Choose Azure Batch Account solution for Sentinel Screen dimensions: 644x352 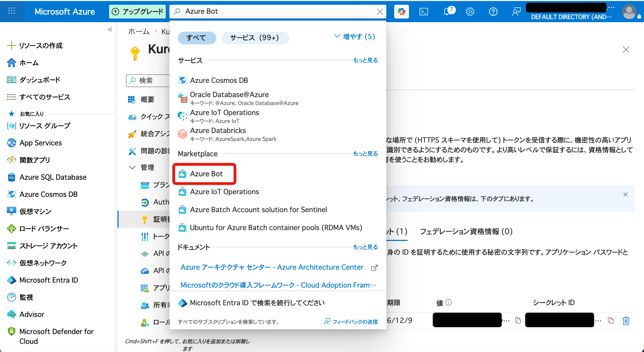click(x=252, y=210)
